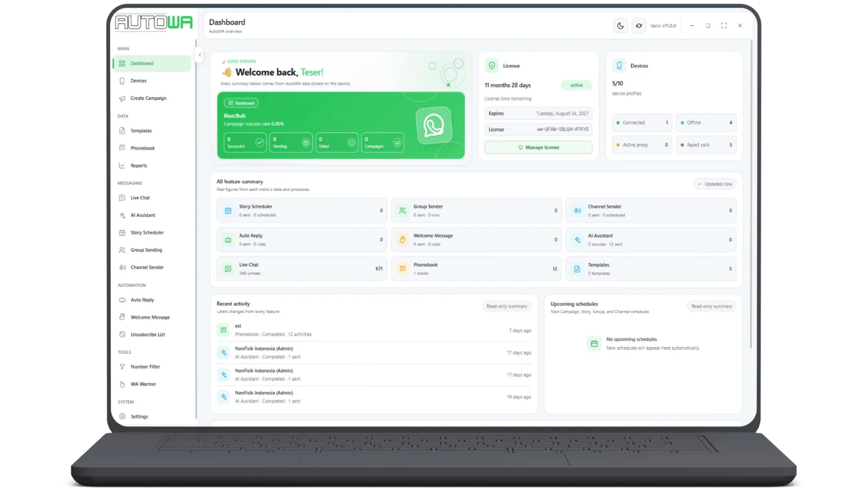Click the Connected devices status tile
This screenshot has height=489, width=868.
[x=642, y=123]
